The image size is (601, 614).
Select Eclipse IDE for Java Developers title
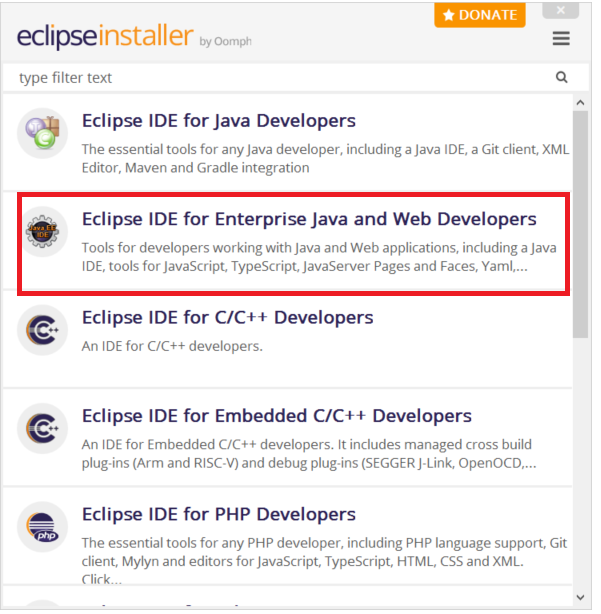218,120
